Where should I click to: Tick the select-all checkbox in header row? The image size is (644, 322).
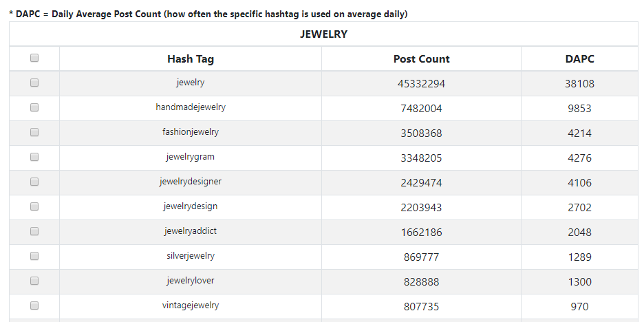(34, 58)
